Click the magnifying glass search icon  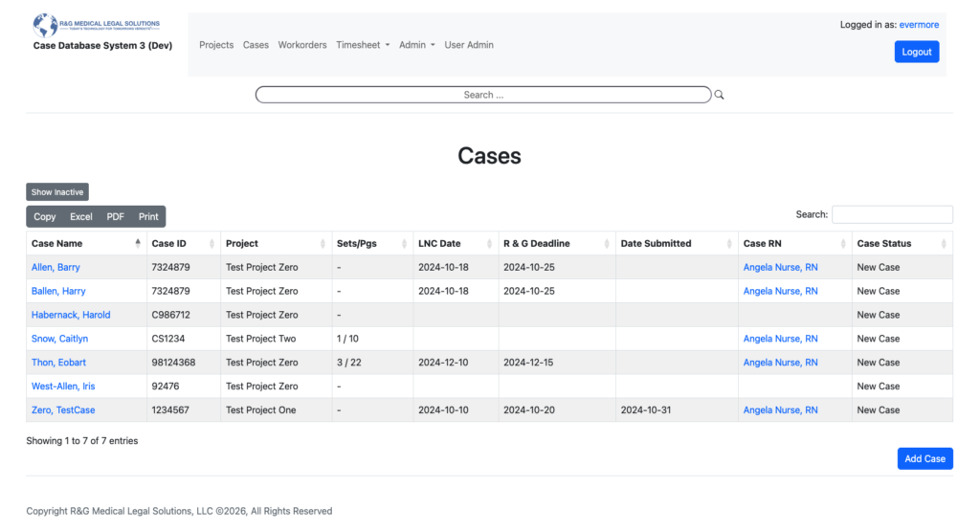pos(720,96)
